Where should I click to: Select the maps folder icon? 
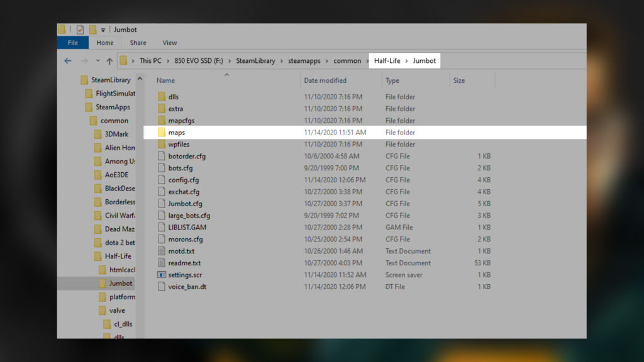click(162, 133)
